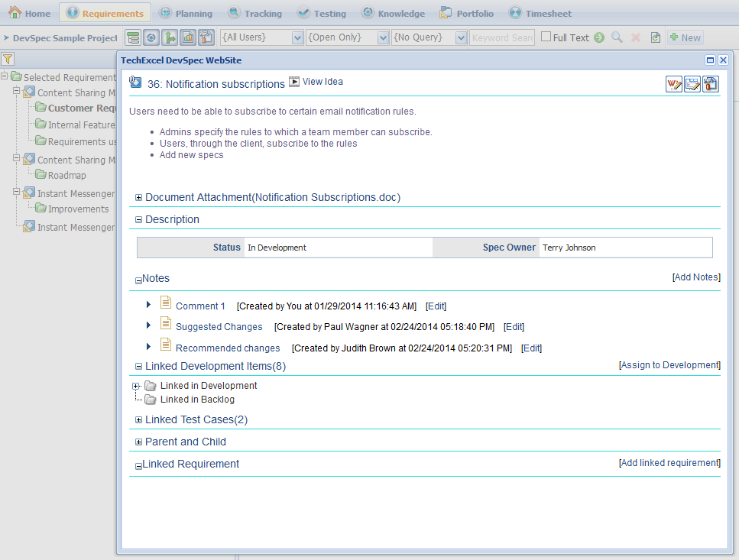The width and height of the screenshot is (739, 560).
Task: Click the green tree list view icon
Action: (134, 37)
